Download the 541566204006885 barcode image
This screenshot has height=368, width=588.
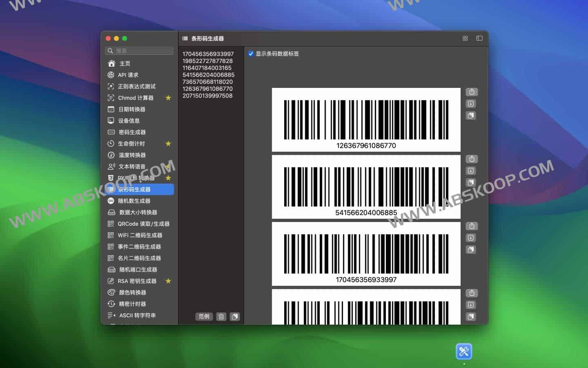point(471,171)
